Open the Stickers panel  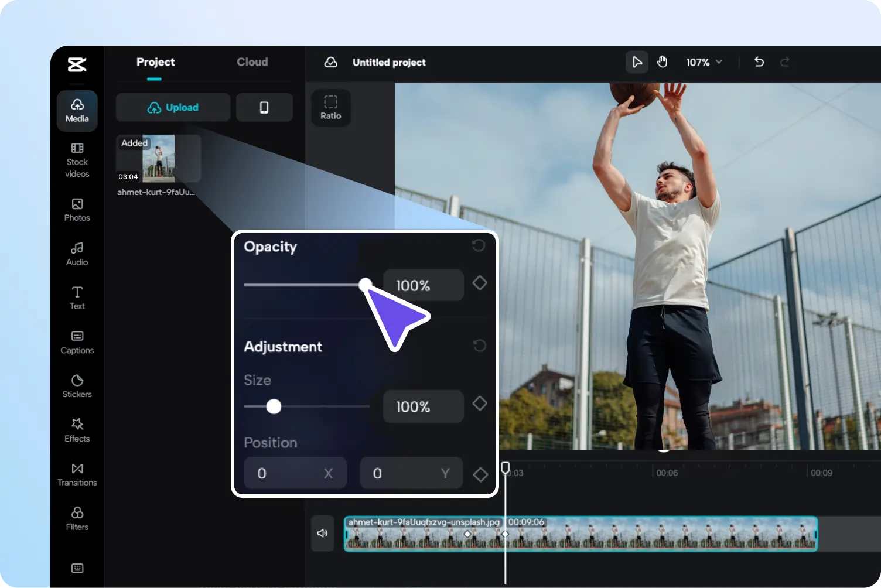tap(77, 386)
